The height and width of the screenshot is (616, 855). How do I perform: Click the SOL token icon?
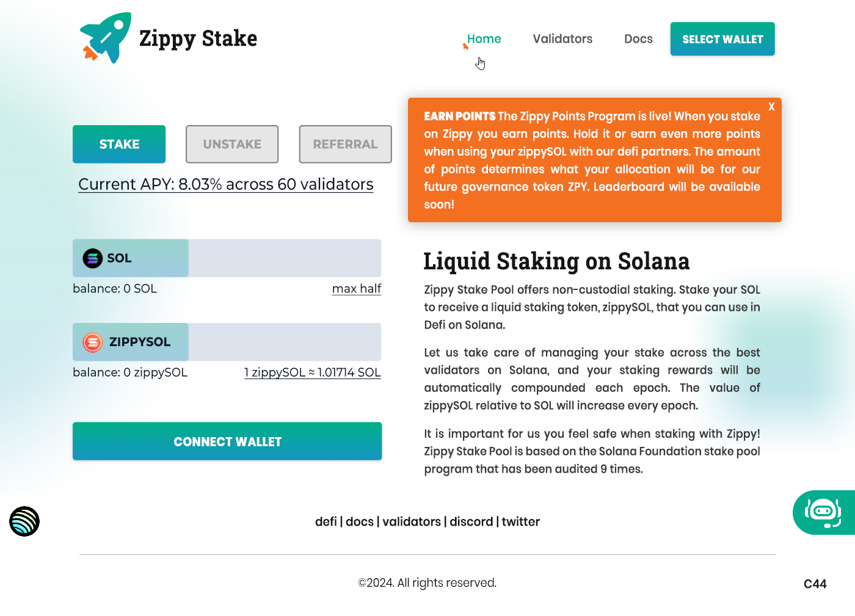92,258
